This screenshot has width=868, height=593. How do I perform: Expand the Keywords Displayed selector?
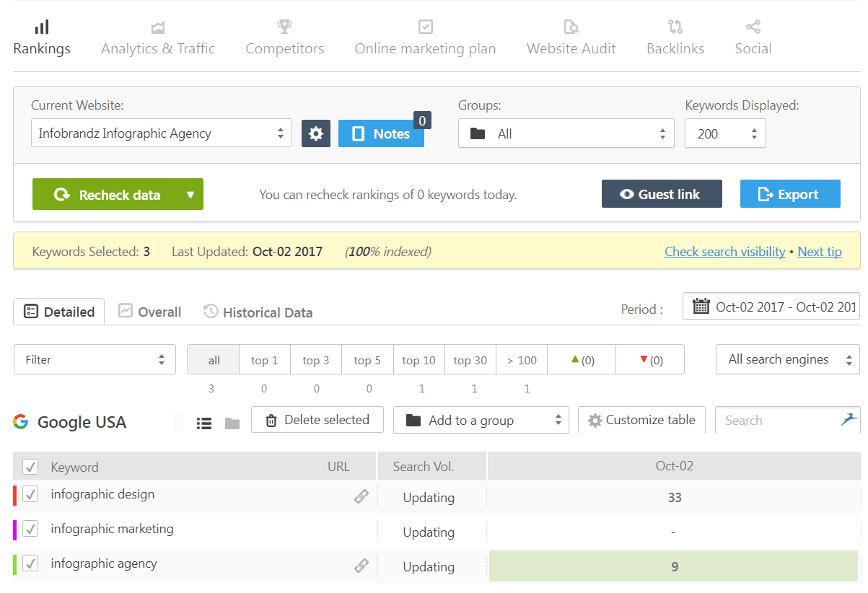point(725,133)
